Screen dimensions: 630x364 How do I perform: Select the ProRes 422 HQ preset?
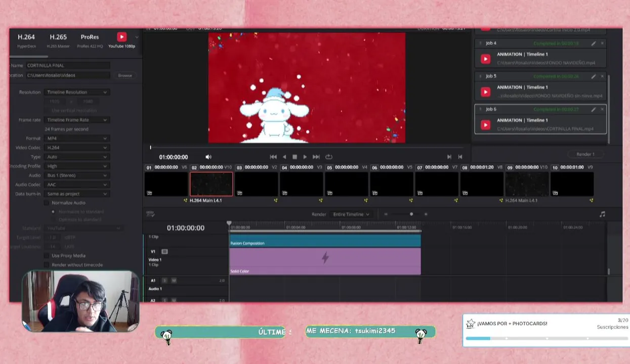pyautogui.click(x=90, y=40)
